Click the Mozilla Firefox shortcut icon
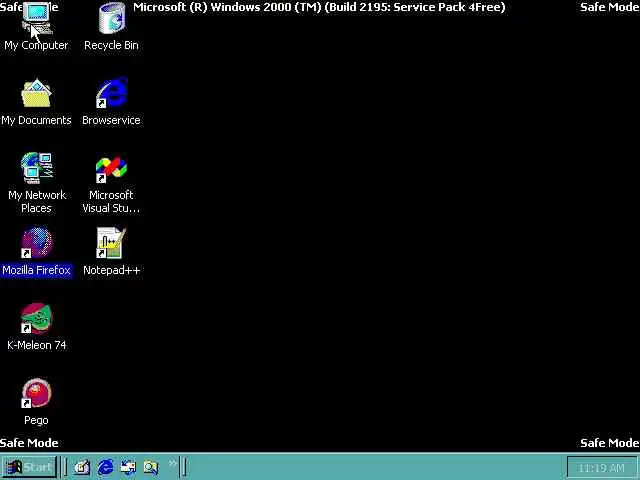The image size is (640, 480). tap(37, 243)
